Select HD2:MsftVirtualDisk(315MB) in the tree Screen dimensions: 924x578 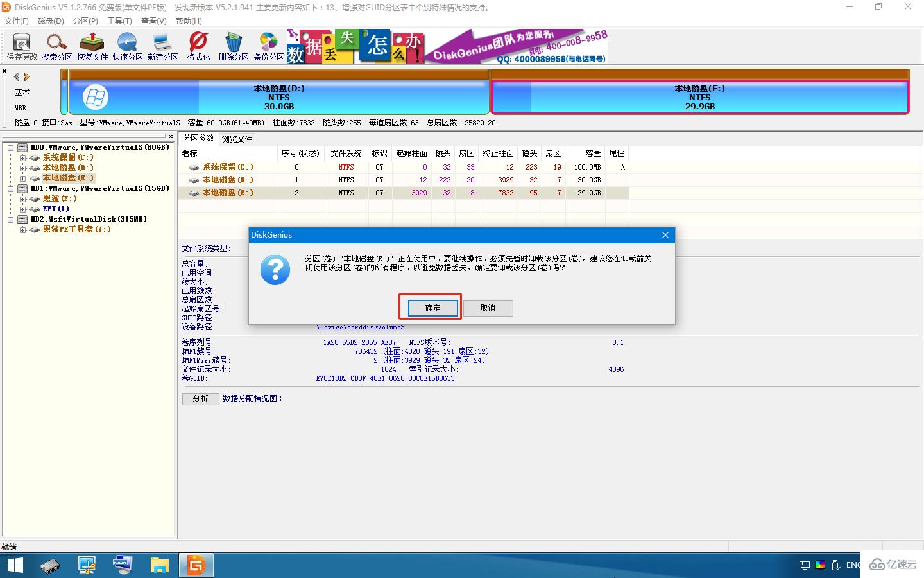[x=89, y=219]
